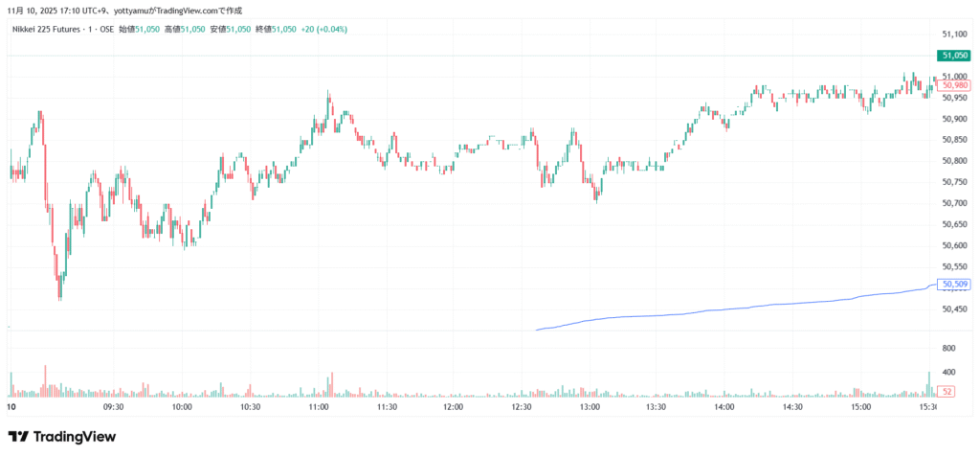Viewport: 980px width, 457px height.
Task: Click the 09:30 label on time axis
Action: click(x=114, y=407)
